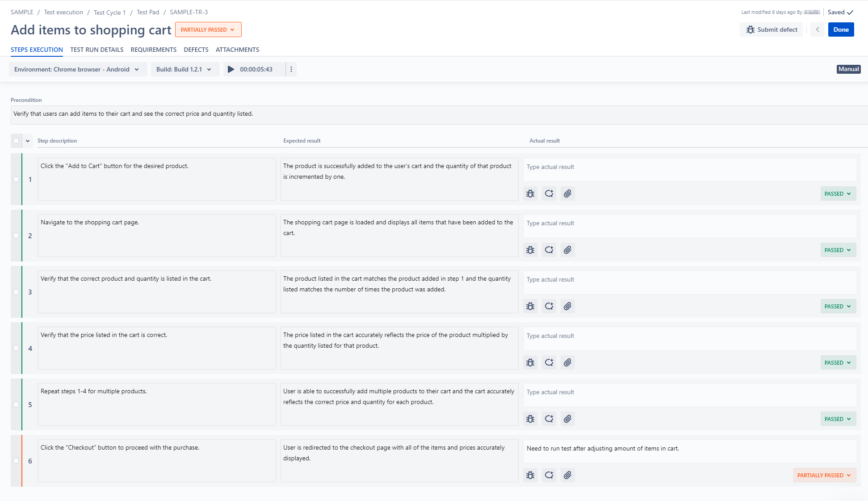Go to previous test run arrow

coord(818,29)
